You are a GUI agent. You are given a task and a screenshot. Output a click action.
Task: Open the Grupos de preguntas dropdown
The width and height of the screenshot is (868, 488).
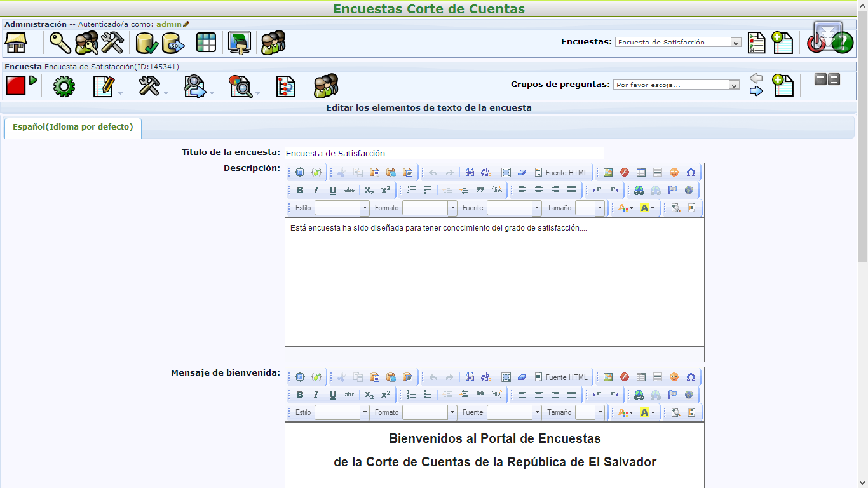677,85
